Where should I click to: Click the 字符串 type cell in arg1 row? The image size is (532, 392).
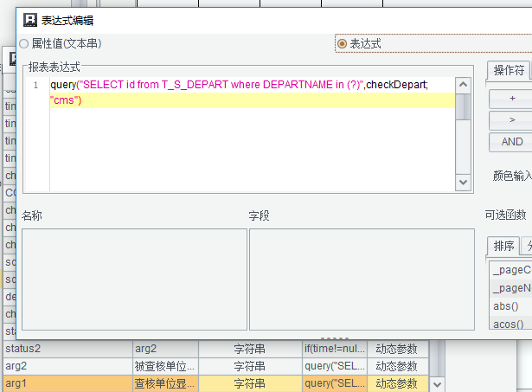point(250,383)
